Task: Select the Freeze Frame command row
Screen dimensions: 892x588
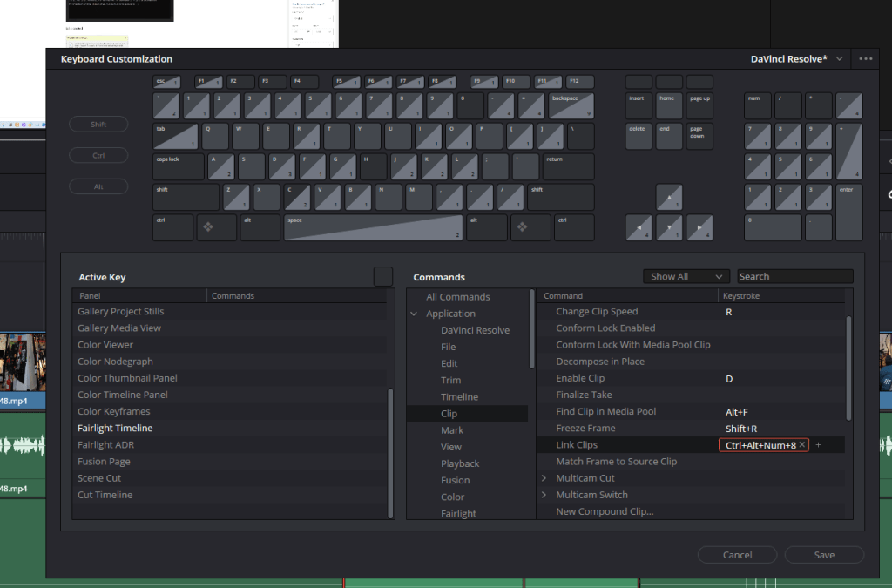Action: tap(691, 429)
